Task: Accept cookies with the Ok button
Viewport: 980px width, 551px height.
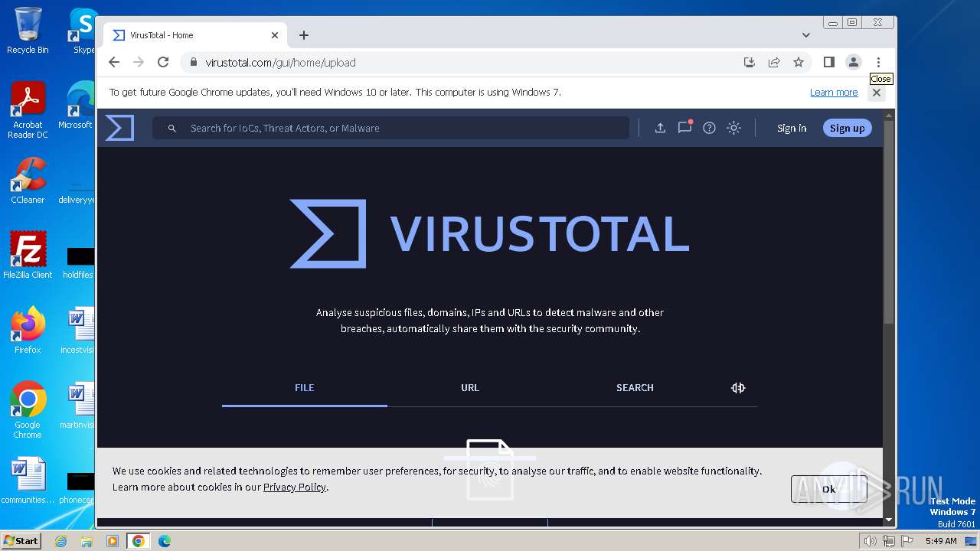Action: [x=828, y=489]
